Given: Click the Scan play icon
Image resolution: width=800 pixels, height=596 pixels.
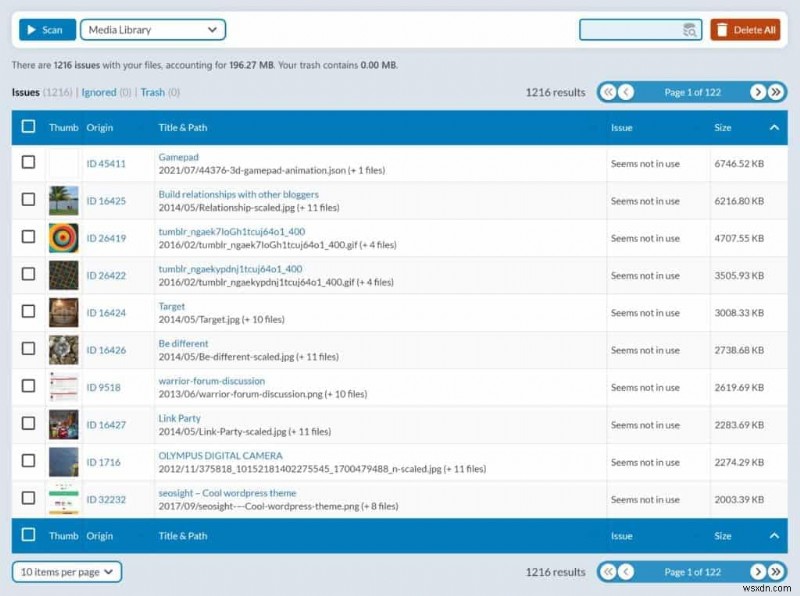Looking at the screenshot, I should pyautogui.click(x=32, y=29).
